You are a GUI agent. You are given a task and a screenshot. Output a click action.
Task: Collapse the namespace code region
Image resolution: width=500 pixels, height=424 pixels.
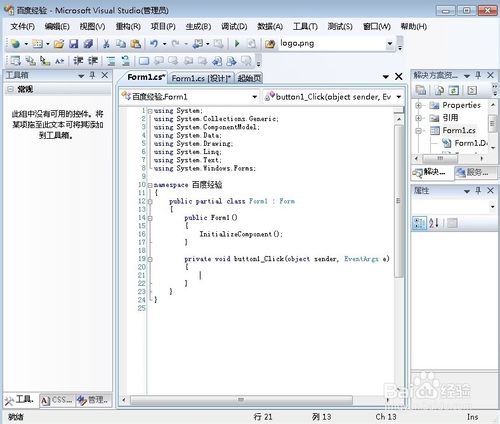click(150, 185)
